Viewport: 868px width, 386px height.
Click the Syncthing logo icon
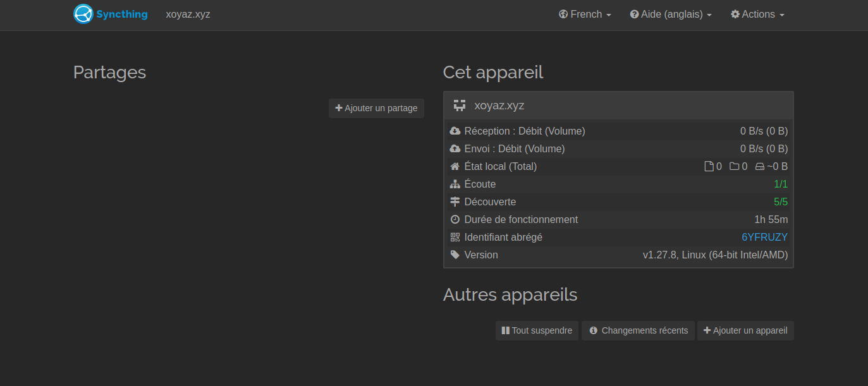[x=83, y=14]
